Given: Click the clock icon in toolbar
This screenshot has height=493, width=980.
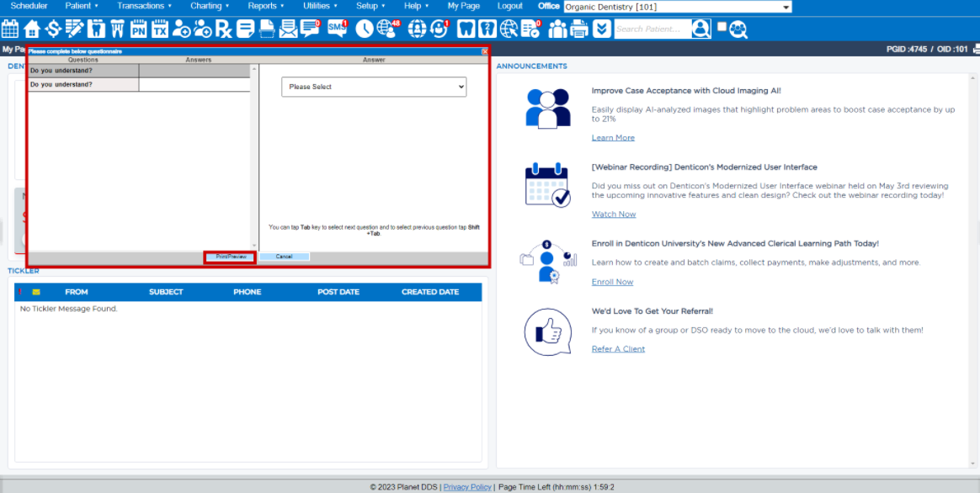Looking at the screenshot, I should click(365, 29).
